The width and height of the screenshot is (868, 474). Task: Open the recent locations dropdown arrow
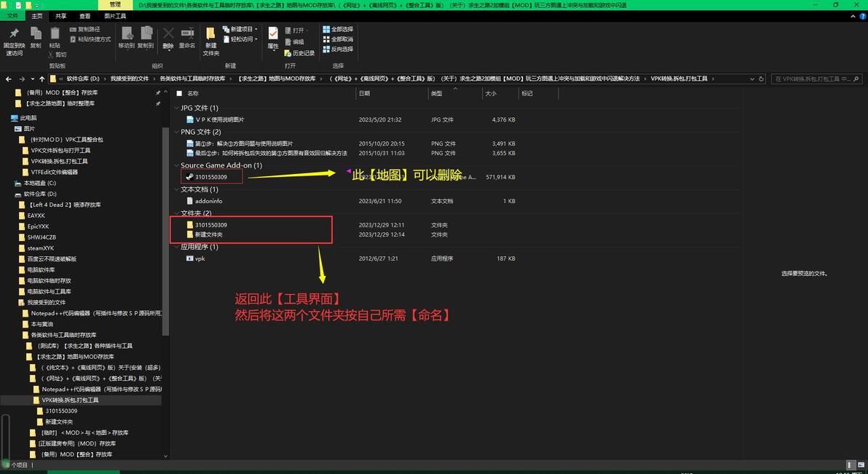pyautogui.click(x=33, y=79)
